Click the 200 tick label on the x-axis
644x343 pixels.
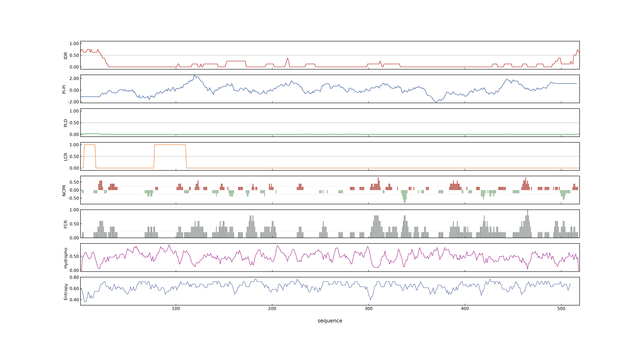coord(272,309)
